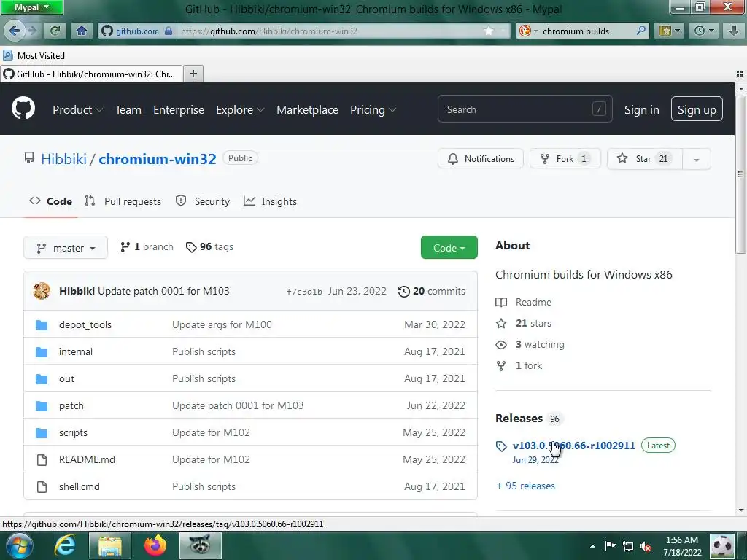
Task: Expand the Pricing menu
Action: [373, 109]
